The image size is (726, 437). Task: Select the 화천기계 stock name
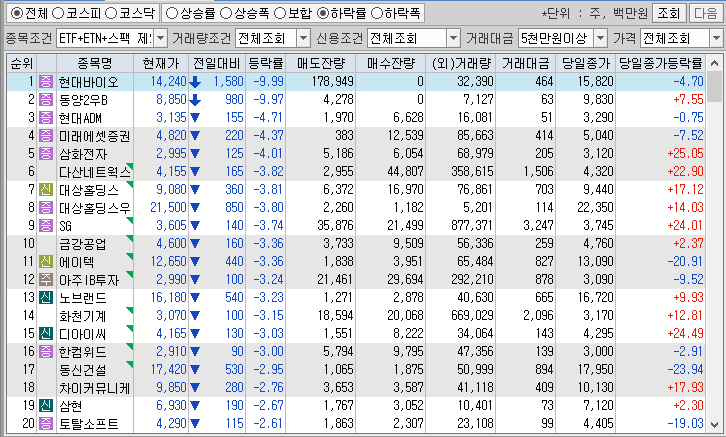(x=82, y=316)
